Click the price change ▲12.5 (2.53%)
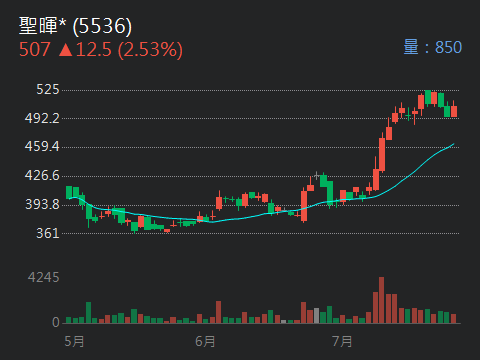The height and width of the screenshot is (360, 480). 121,50
